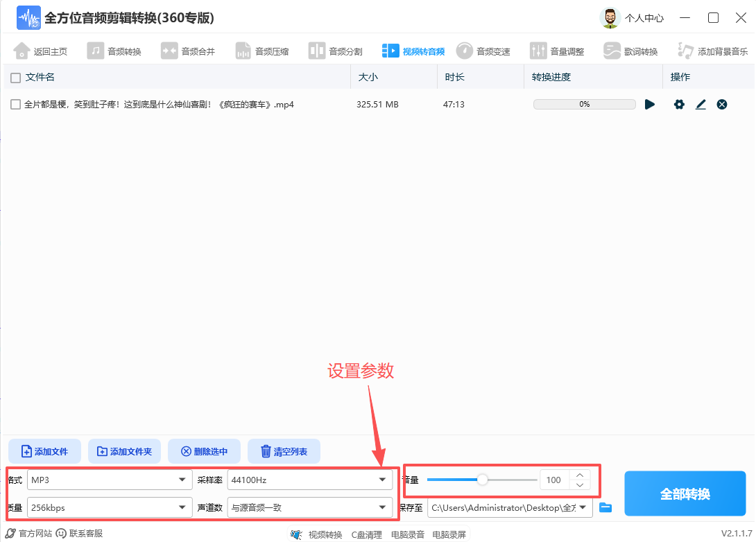This screenshot has width=756, height=542.
Task: Open the 声道数 channels dropdown
Action: click(x=310, y=507)
